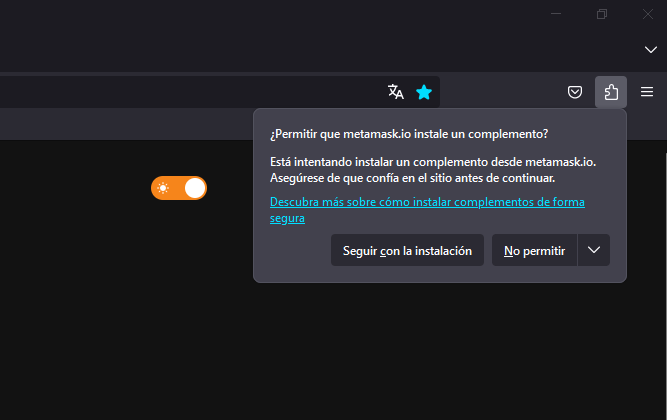Minimize the Firefox window
Viewport: 667px width, 420px height.
coord(556,14)
